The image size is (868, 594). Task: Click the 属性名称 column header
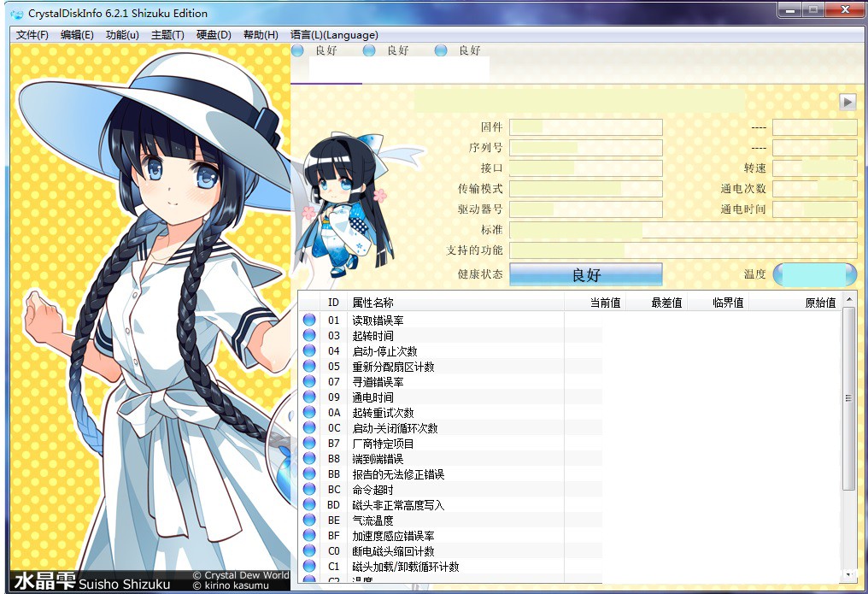pyautogui.click(x=455, y=303)
